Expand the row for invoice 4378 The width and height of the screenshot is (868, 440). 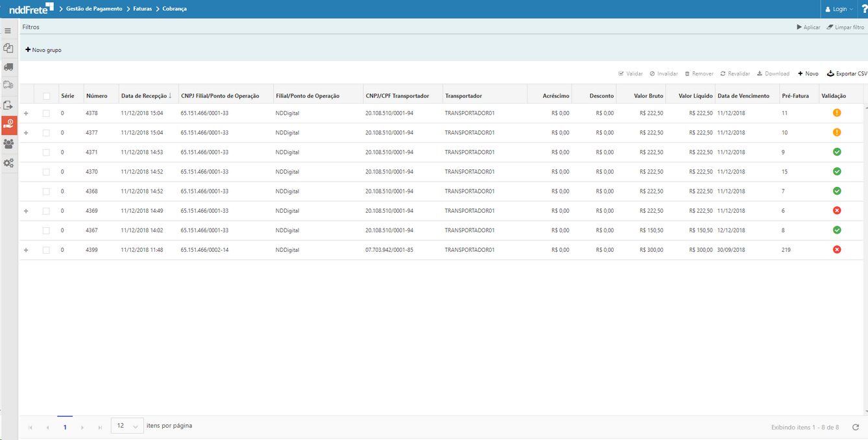click(x=26, y=114)
